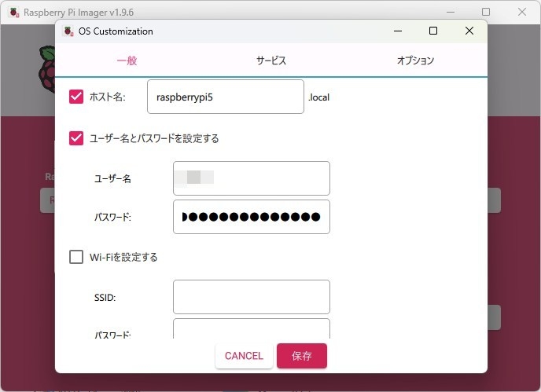
Task: Toggle the ユーザー名とパスワードを設定する checkbox
Action: [76, 138]
